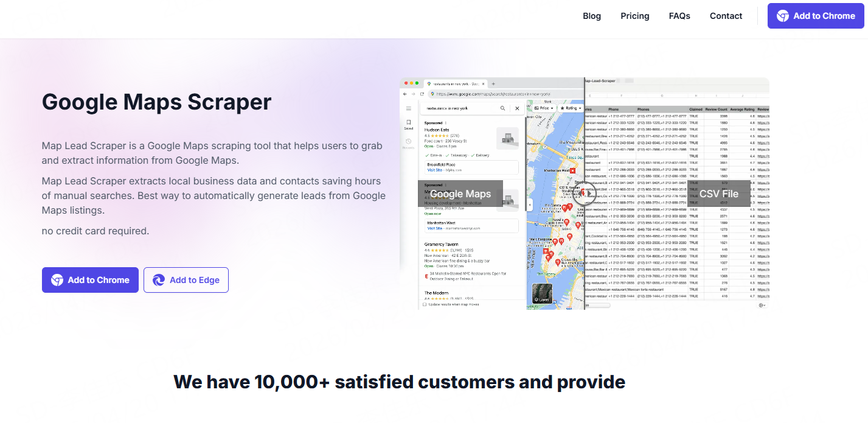Click the search magnifier in Maps box
This screenshot has height=423, width=868.
tap(502, 108)
